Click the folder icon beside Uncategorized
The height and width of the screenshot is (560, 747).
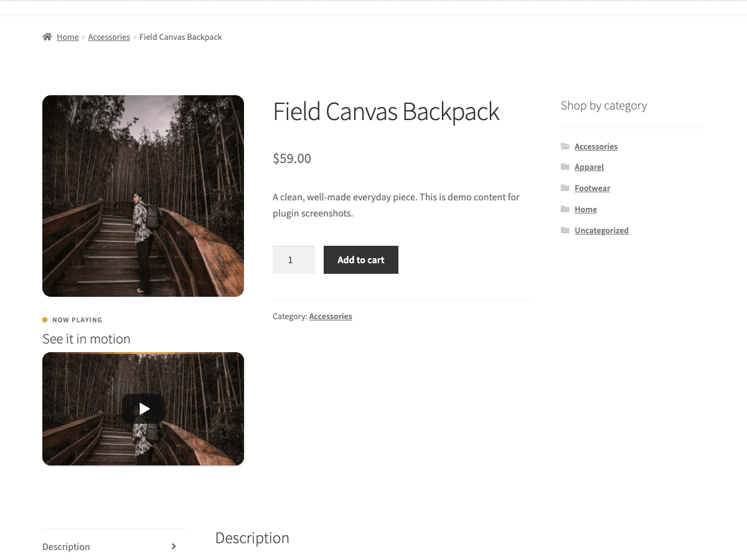tap(565, 230)
